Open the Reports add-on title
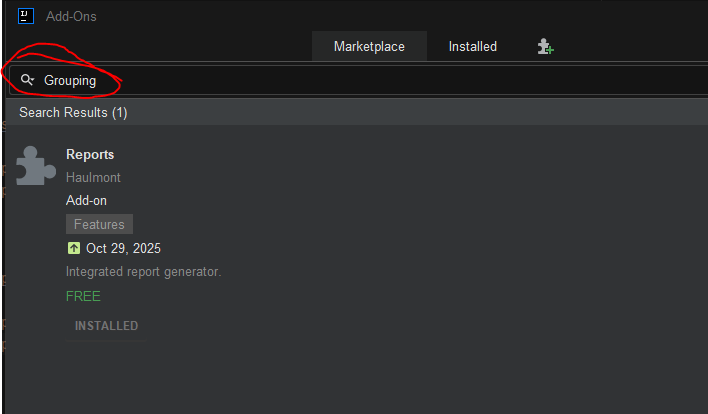Screen dimensions: 708x414 pos(90,155)
